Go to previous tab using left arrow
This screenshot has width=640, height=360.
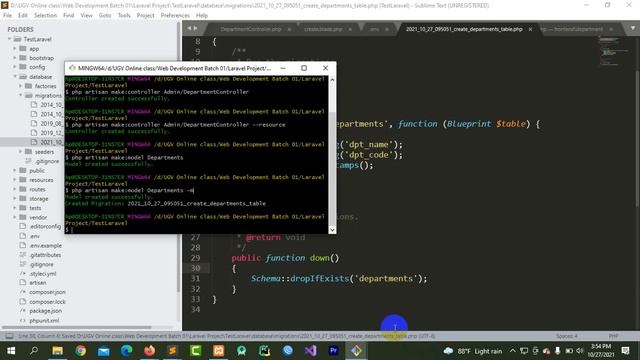pos(189,28)
